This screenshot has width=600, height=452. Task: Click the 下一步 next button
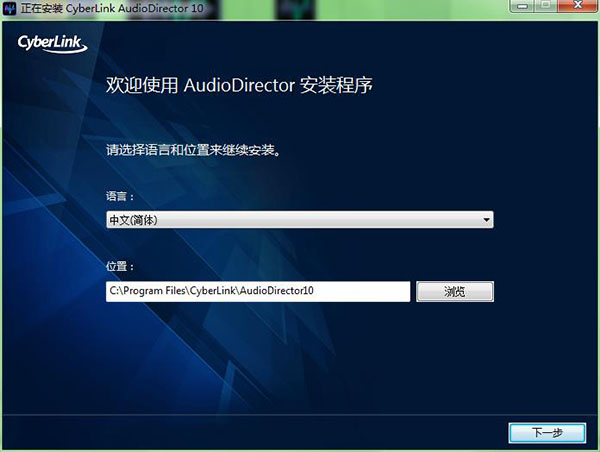point(547,433)
